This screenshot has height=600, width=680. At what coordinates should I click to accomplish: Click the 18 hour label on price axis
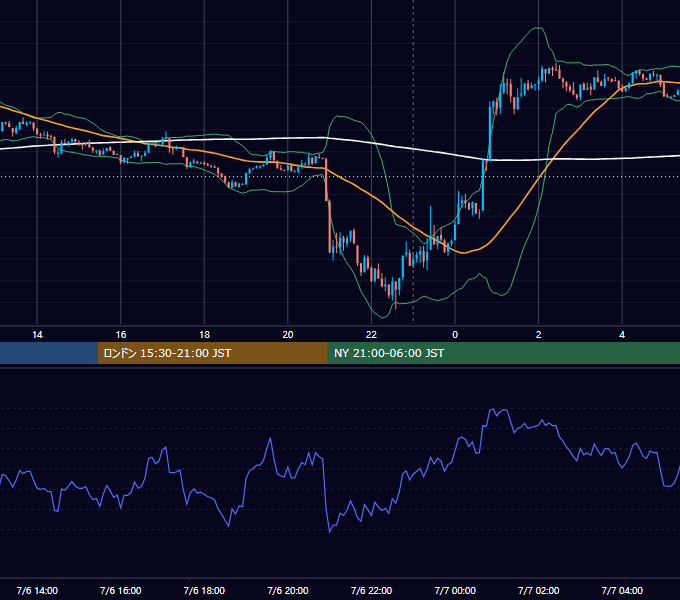204,335
